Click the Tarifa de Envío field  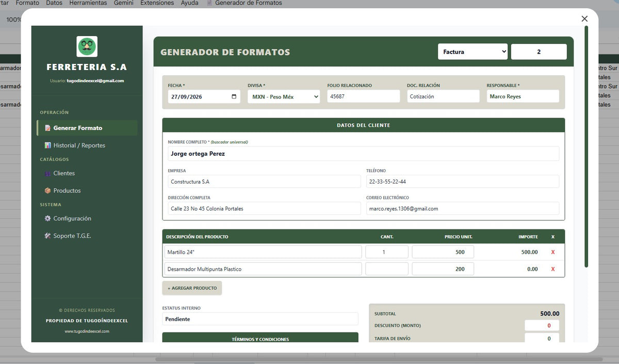(542, 338)
